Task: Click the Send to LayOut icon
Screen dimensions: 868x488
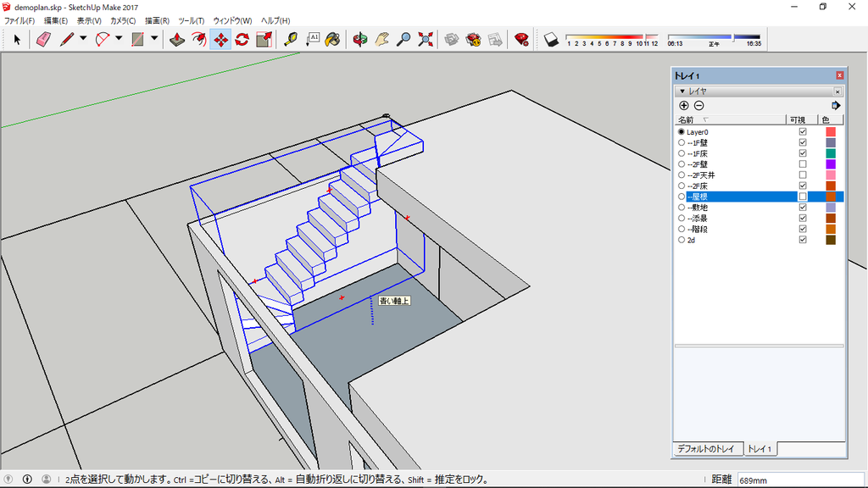Action: (495, 39)
